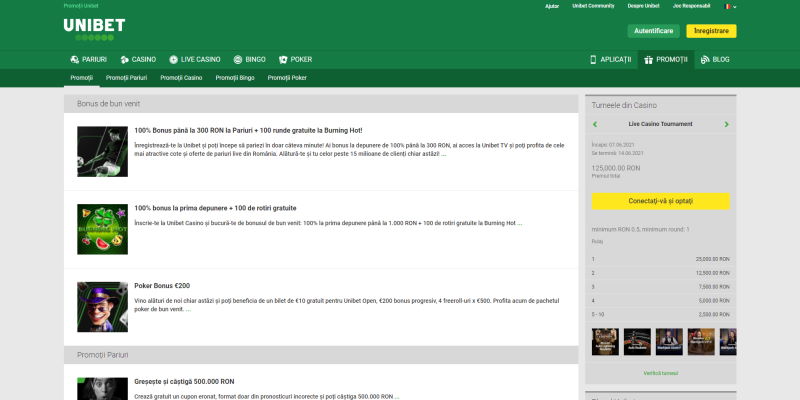Switch to Promoții Casino tab
800x400 pixels.
(x=181, y=77)
